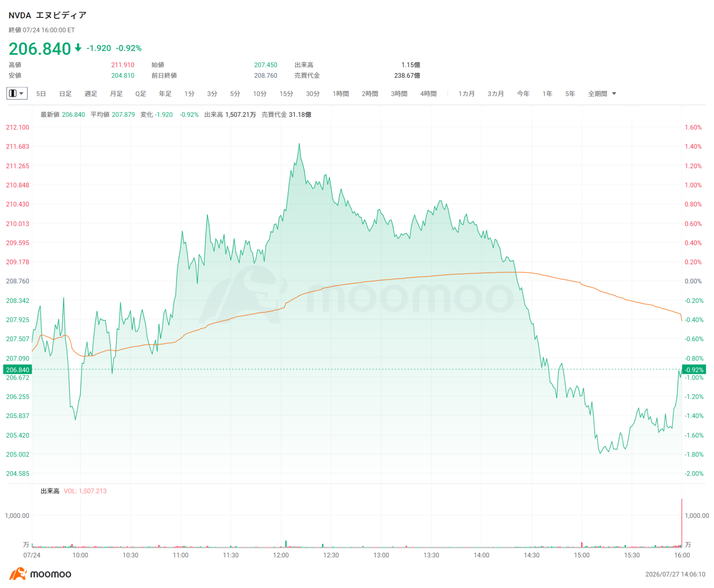Show the 1カ月 range
This screenshot has height=588, width=714.
coord(466,94)
